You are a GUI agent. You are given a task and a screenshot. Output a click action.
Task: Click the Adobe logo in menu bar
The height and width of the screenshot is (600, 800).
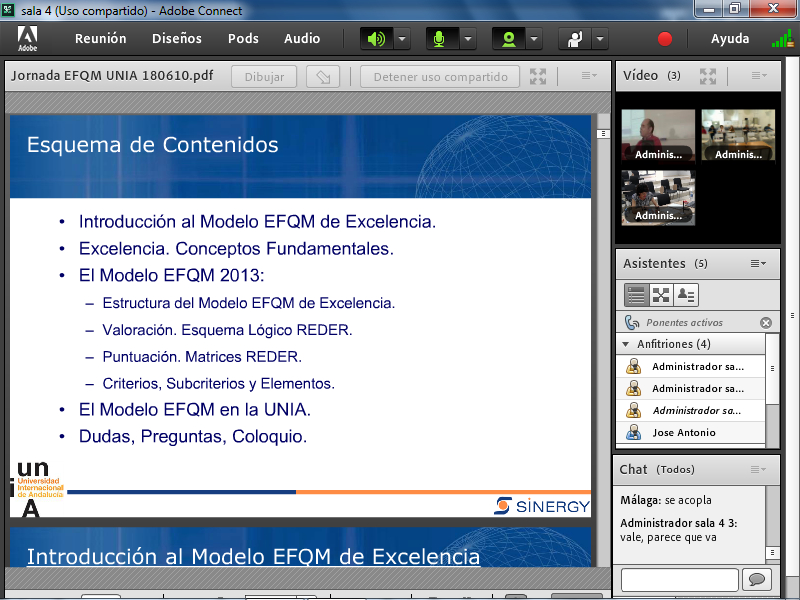click(x=27, y=39)
